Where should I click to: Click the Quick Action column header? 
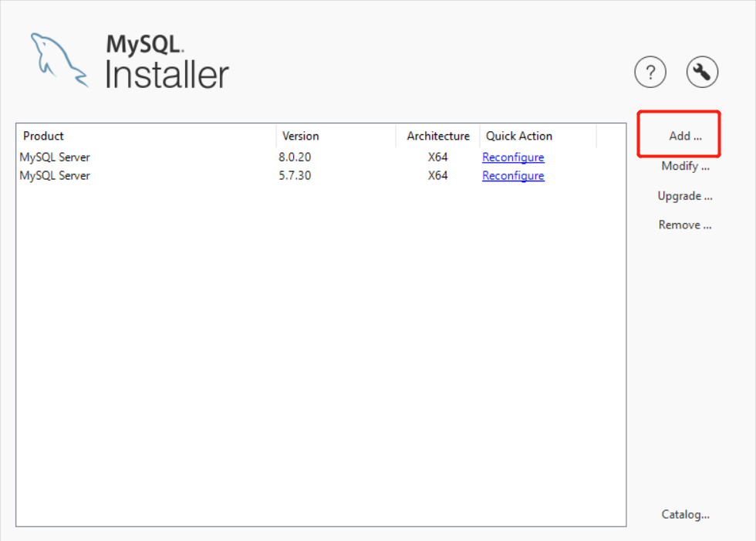538,136
